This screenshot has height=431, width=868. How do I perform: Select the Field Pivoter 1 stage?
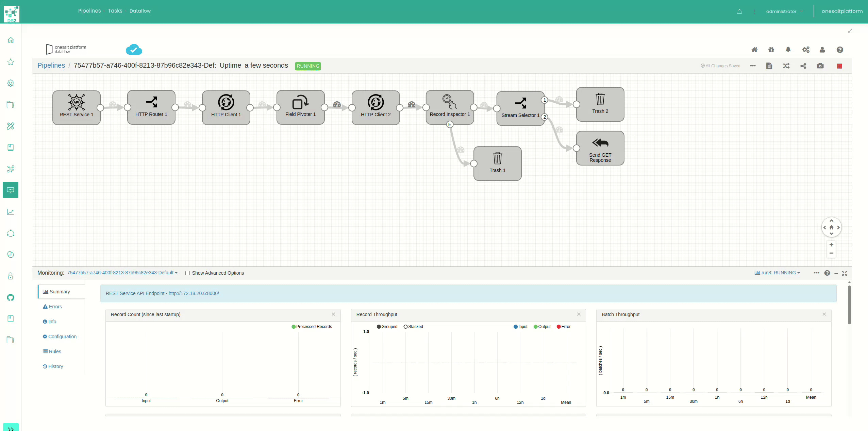point(300,107)
